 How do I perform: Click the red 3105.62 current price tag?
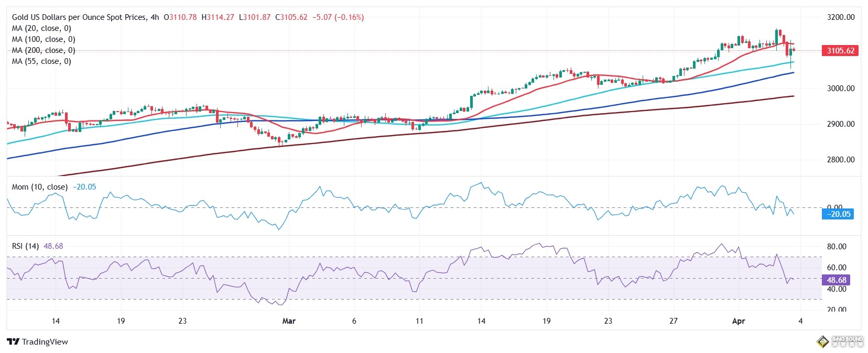click(840, 51)
